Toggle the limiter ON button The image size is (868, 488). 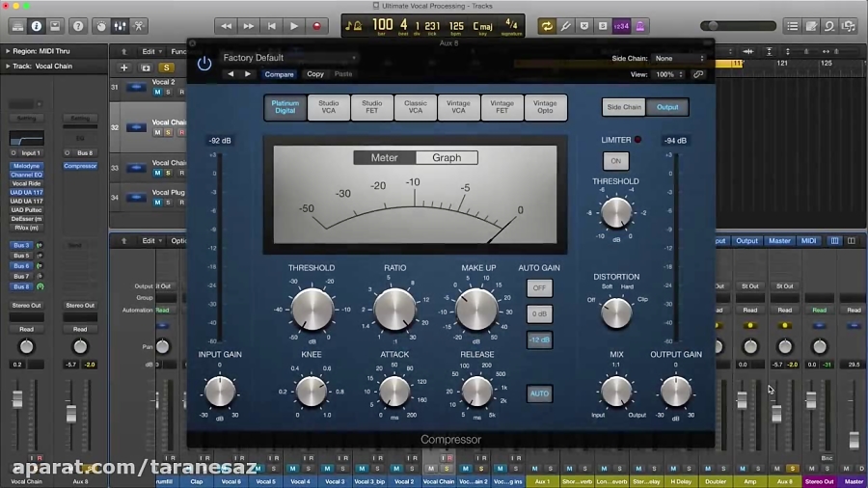(615, 161)
